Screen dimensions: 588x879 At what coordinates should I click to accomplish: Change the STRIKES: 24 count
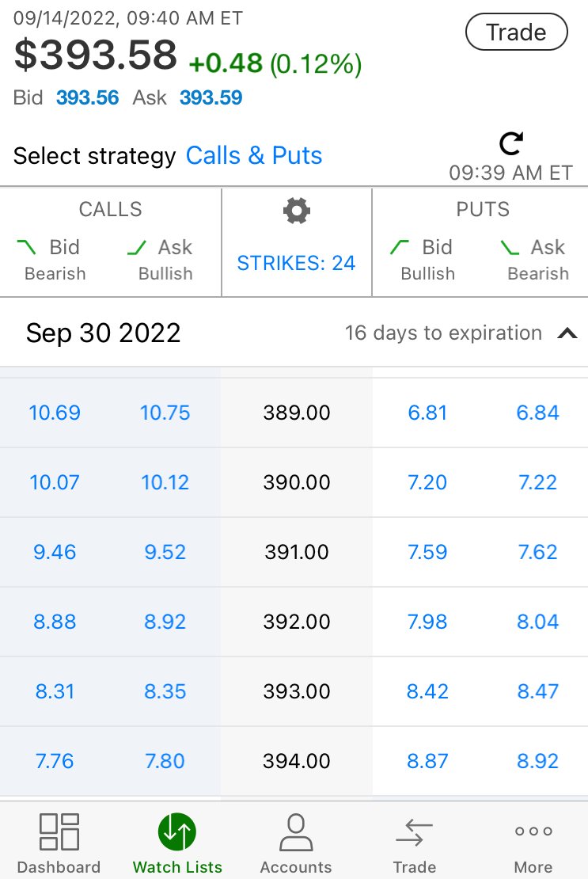point(296,262)
